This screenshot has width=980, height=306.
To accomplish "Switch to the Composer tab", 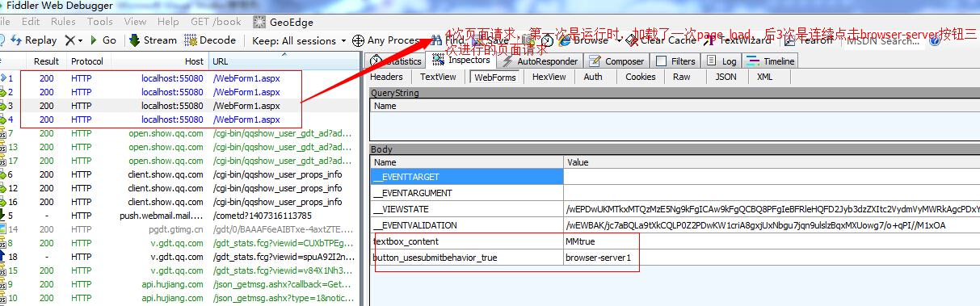I will 616,61.
